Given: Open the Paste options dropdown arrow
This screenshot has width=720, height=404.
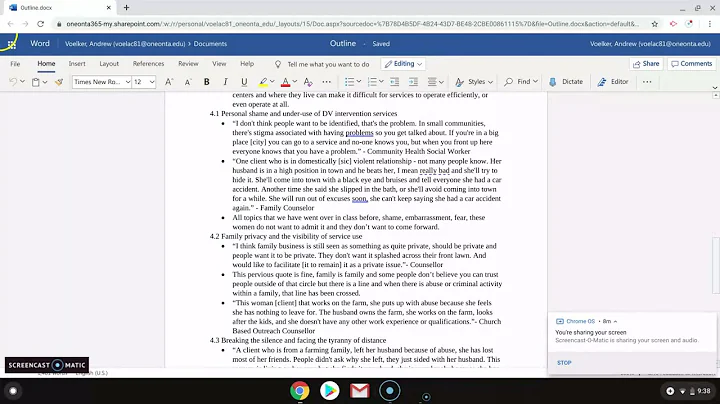Looking at the screenshot, I should tap(45, 82).
